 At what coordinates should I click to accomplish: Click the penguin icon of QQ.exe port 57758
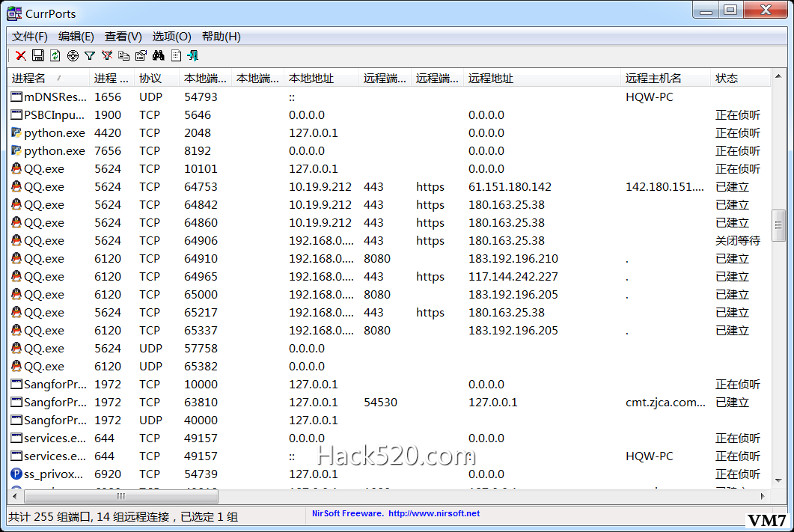point(16,348)
